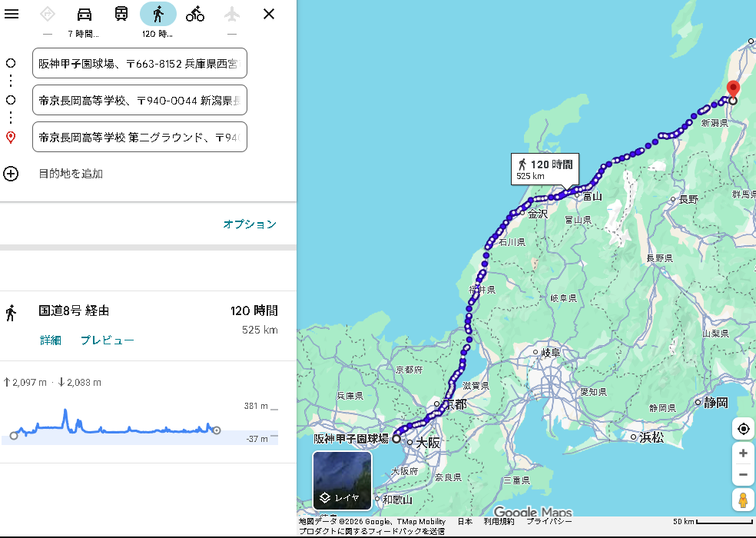Zoom in on the map
Screen dimensions: 756x538
[x=743, y=453]
